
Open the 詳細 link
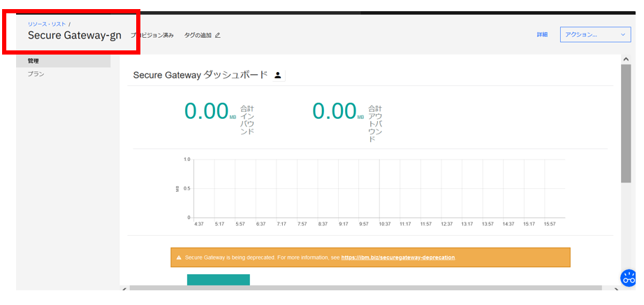tap(542, 35)
